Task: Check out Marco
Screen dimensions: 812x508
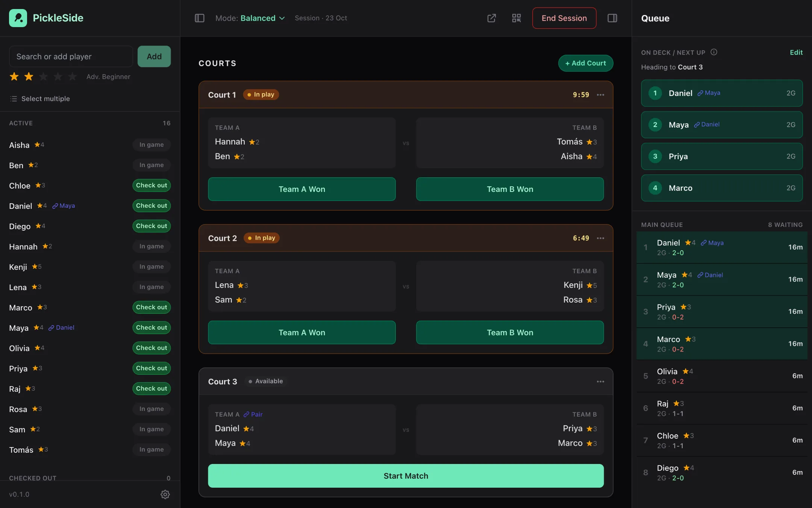Action: 151,307
